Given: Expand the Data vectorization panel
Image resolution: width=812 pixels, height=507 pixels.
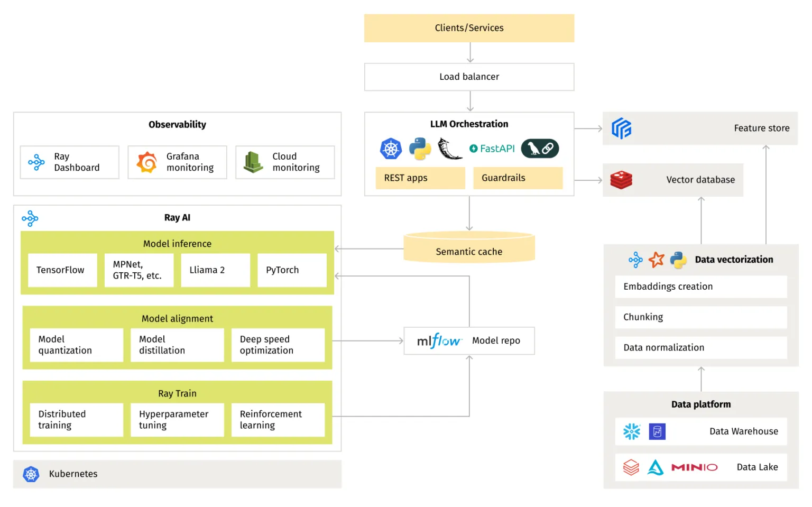Looking at the screenshot, I should click(x=734, y=260).
